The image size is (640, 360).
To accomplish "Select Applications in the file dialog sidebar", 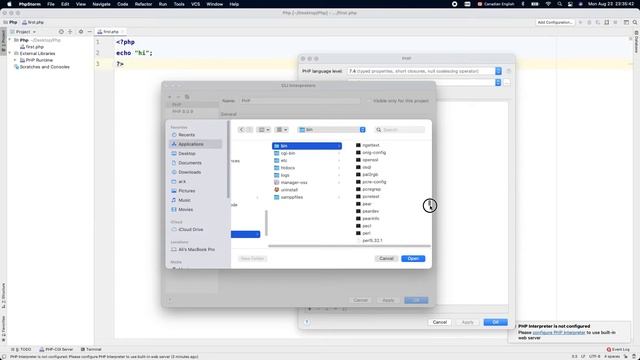I will (x=196, y=144).
